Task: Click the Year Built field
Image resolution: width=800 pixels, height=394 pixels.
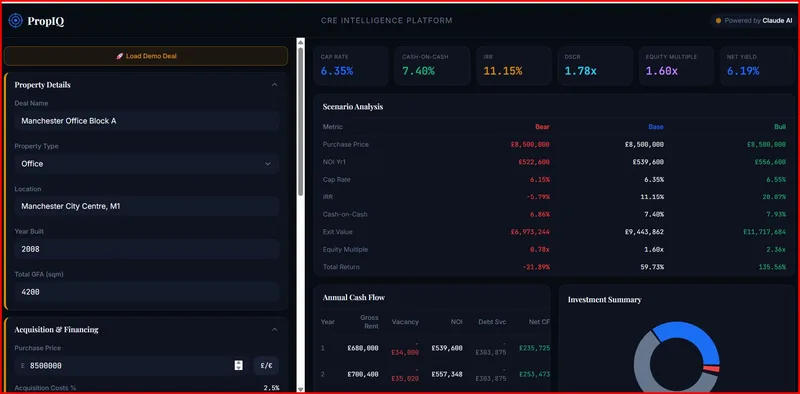Action: (x=147, y=249)
